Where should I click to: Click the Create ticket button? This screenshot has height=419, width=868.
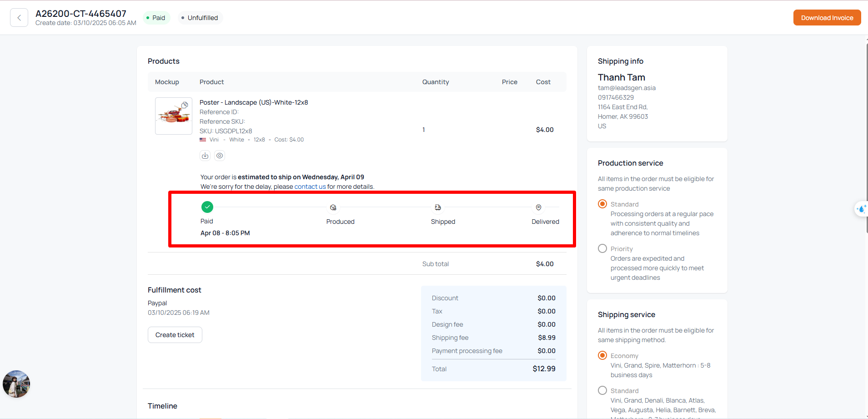tap(175, 335)
